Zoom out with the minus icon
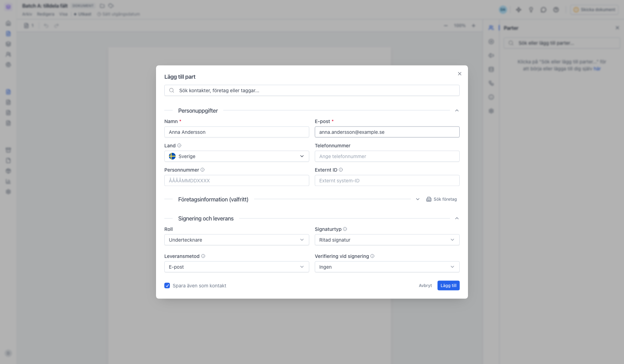 click(x=446, y=26)
